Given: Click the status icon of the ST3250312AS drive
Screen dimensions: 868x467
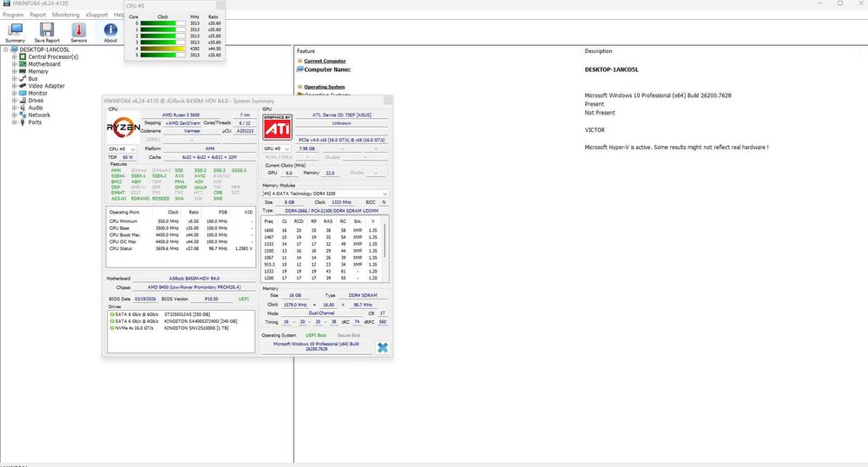Looking at the screenshot, I should point(112,314).
